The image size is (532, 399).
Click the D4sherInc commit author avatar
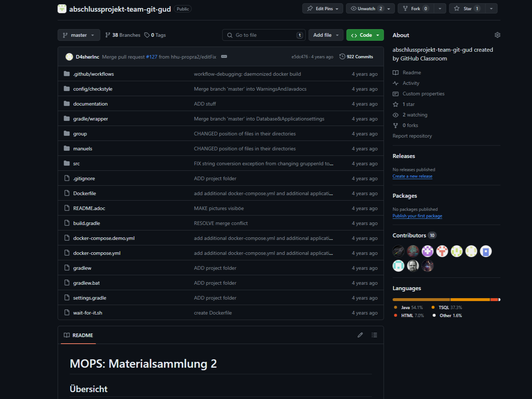pos(69,57)
